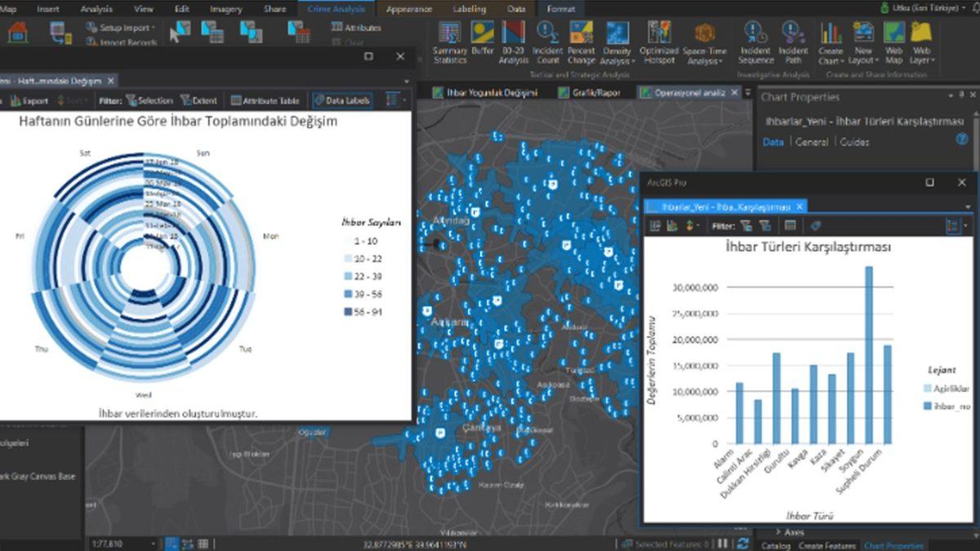
Task: Open Attribute Table from the chart toolbar
Action: pyautogui.click(x=265, y=101)
